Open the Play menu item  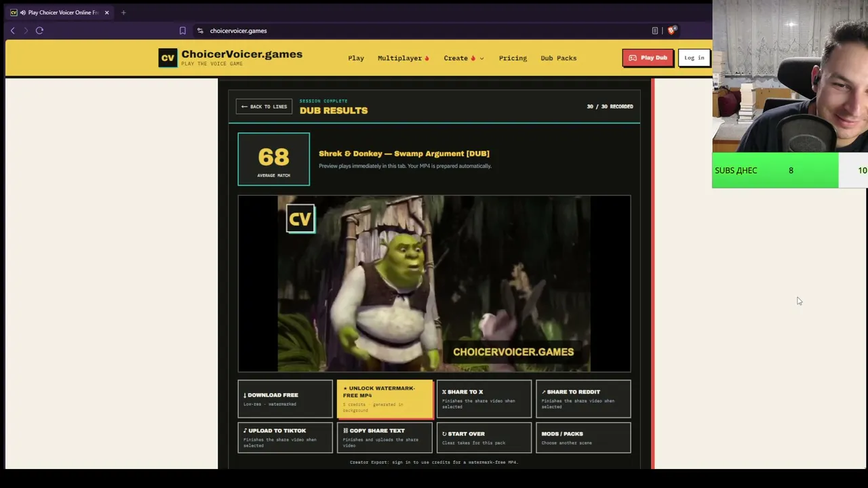coord(356,58)
